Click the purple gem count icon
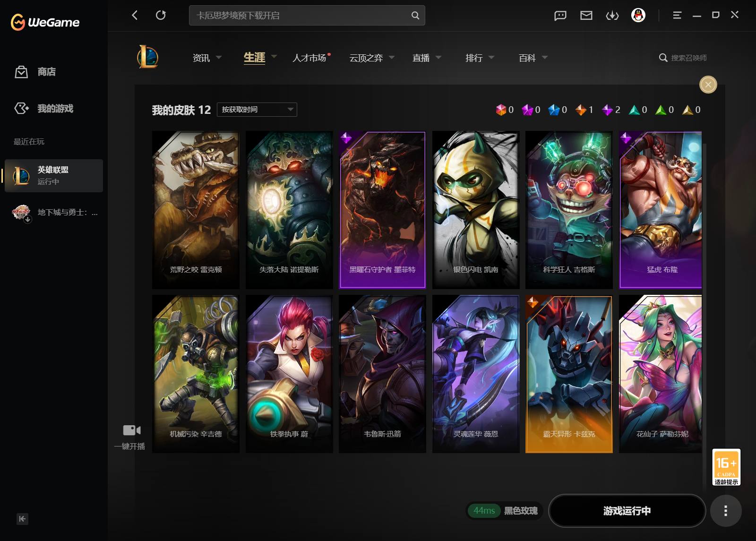Screen dimensions: 756x541 coord(607,110)
